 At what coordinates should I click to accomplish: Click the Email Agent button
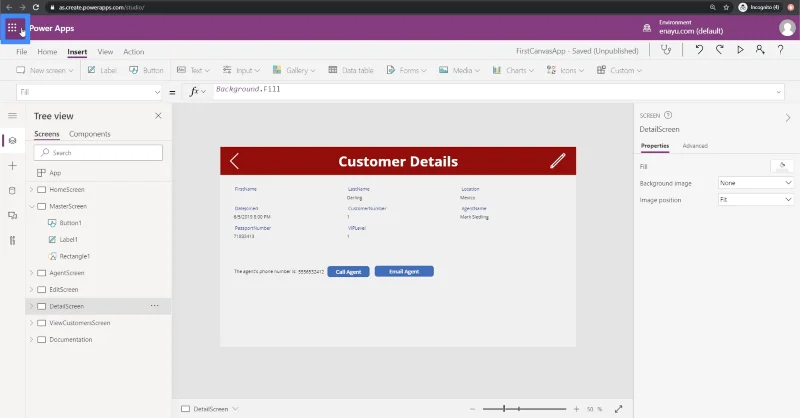point(404,272)
